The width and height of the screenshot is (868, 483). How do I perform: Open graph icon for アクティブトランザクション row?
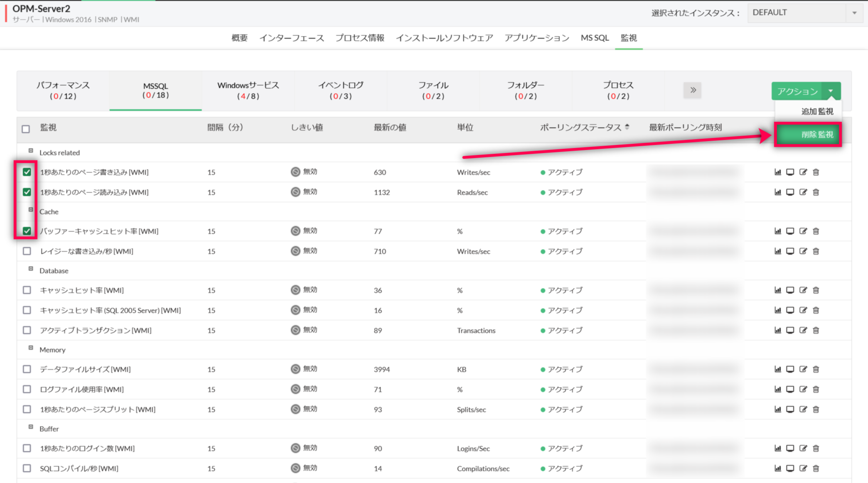pyautogui.click(x=777, y=330)
